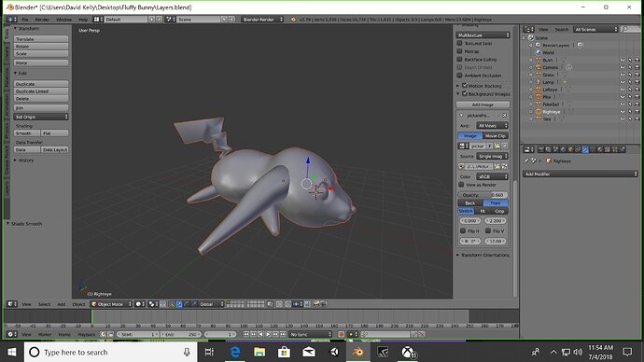644x362 pixels.
Task: Open Blender from the Windows taskbar
Action: (x=357, y=352)
